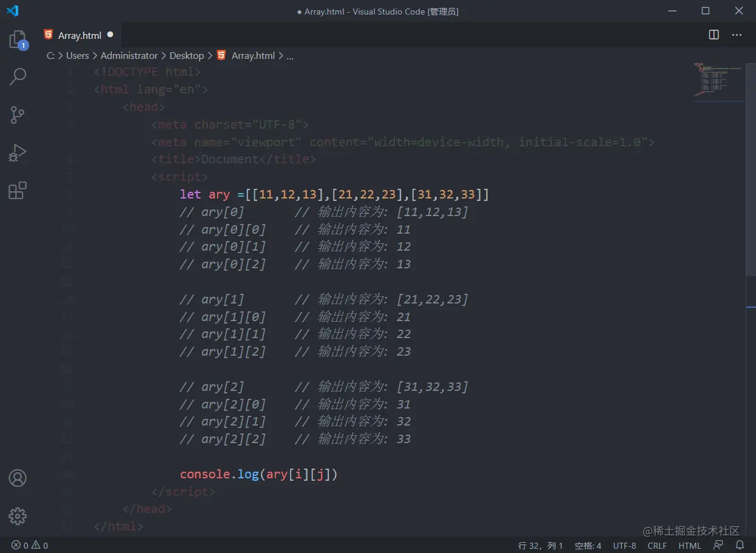Click the Users breadcrumb segment
This screenshot has width=756, height=553.
78,55
